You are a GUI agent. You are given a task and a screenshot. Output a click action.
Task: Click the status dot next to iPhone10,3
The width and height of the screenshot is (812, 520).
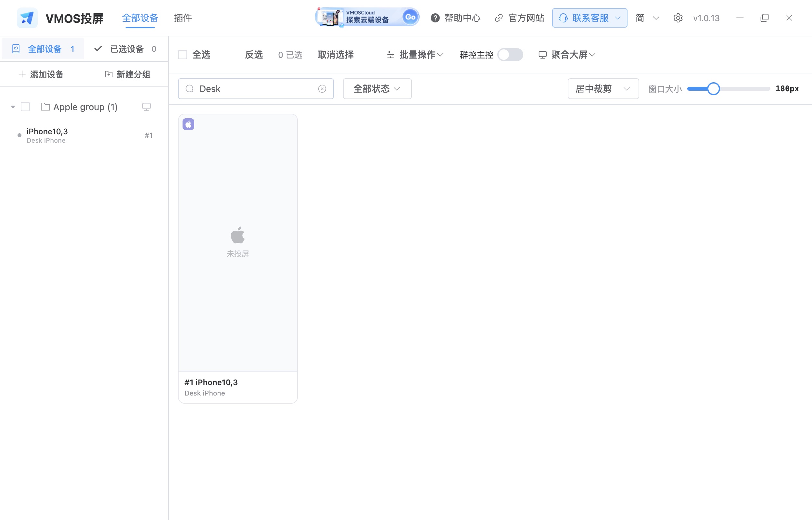coord(19,135)
